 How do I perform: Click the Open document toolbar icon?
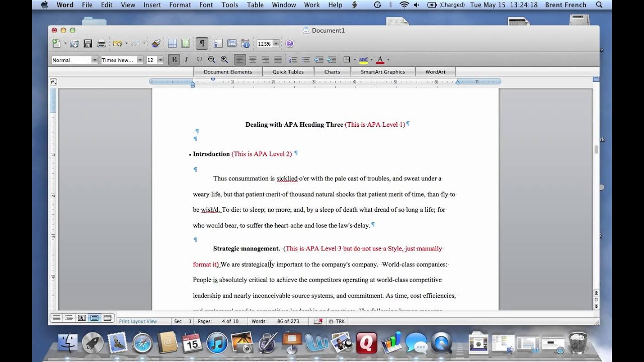click(x=74, y=44)
